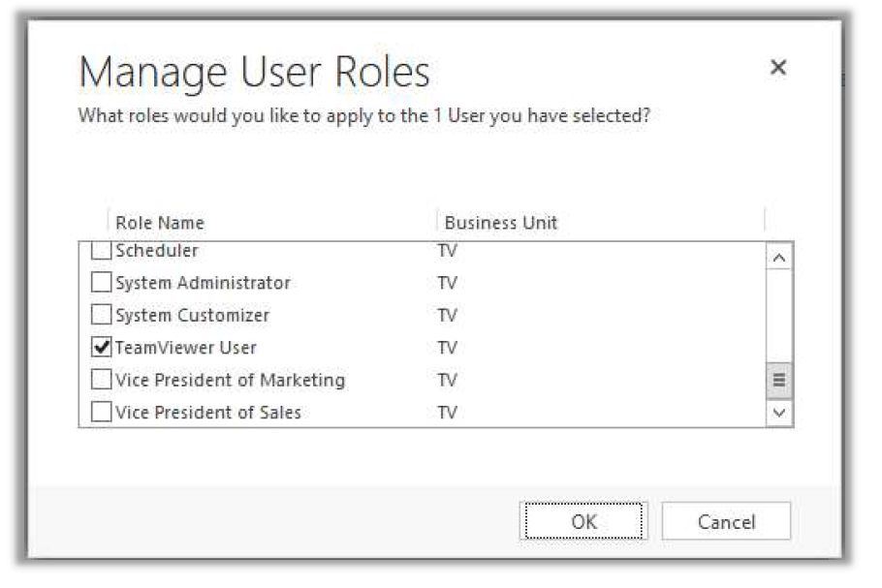Click the TV business unit for Scheduler
Image resolution: width=882 pixels, height=588 pixels.
coord(447,251)
